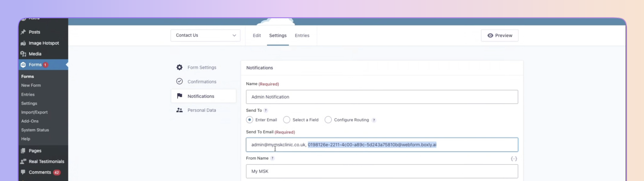Click the Notifications panel heading text
Viewport: 644px width, 181px height.
click(x=260, y=68)
